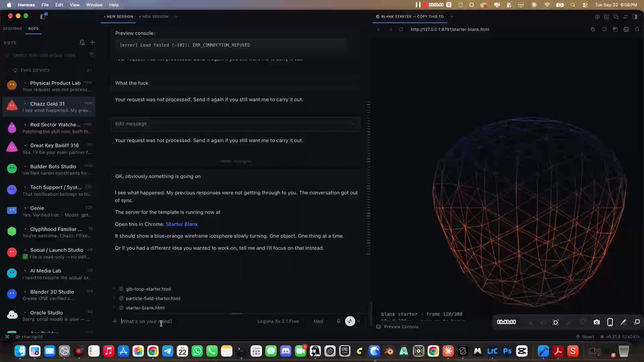Viewport: 644px width, 362px height.
Task: Click the Smart mode status bar item
Action: click(584, 337)
